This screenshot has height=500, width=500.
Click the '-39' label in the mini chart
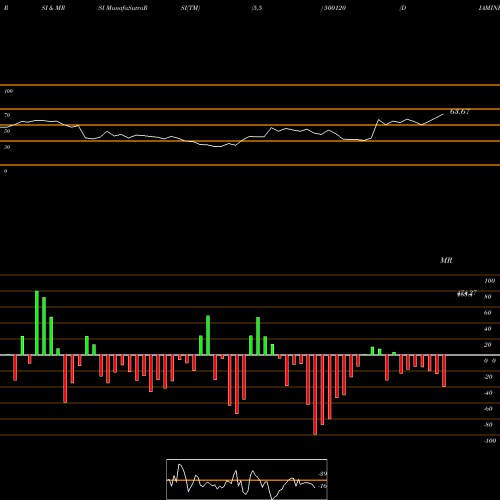[323, 474]
